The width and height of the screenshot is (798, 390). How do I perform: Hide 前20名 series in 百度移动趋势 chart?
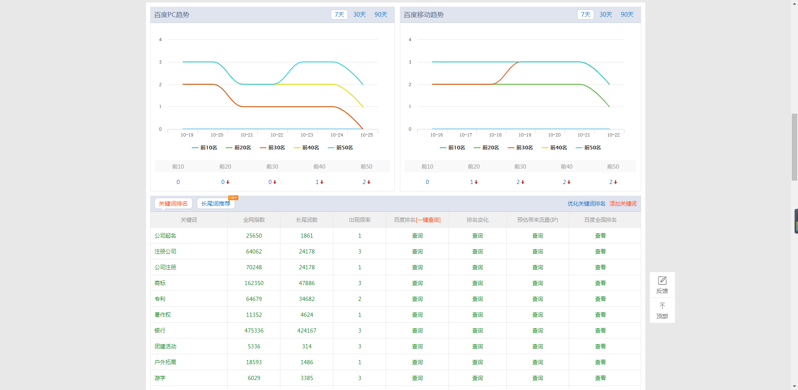[x=487, y=148]
